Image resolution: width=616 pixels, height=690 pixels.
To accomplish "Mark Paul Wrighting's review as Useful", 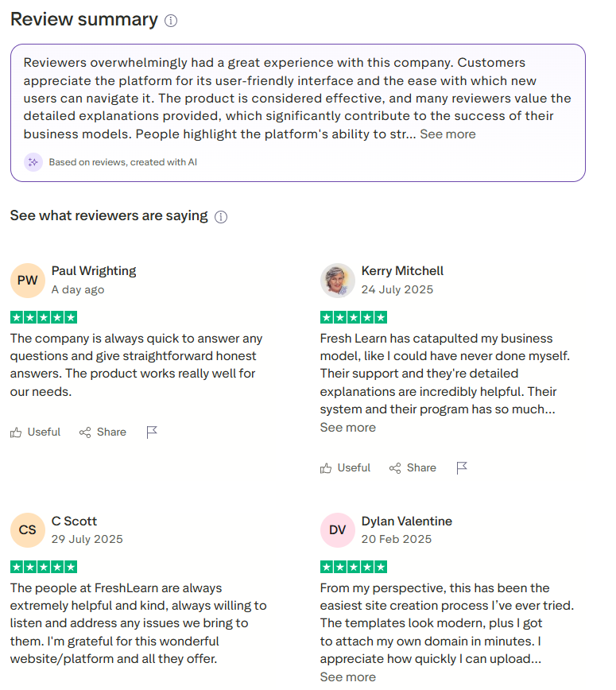I will 35,432.
